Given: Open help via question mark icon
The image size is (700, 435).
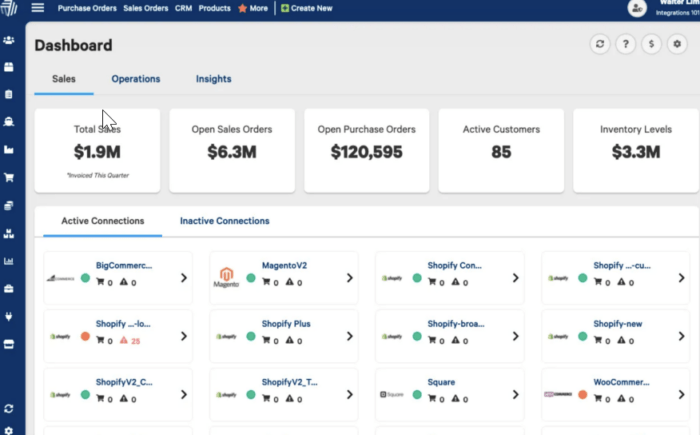Looking at the screenshot, I should (x=624, y=45).
